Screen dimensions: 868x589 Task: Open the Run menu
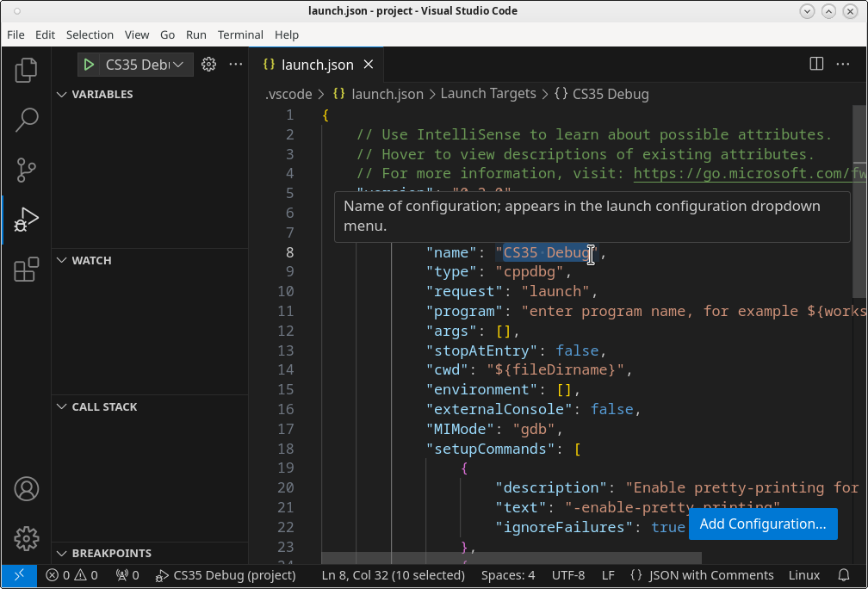(196, 34)
